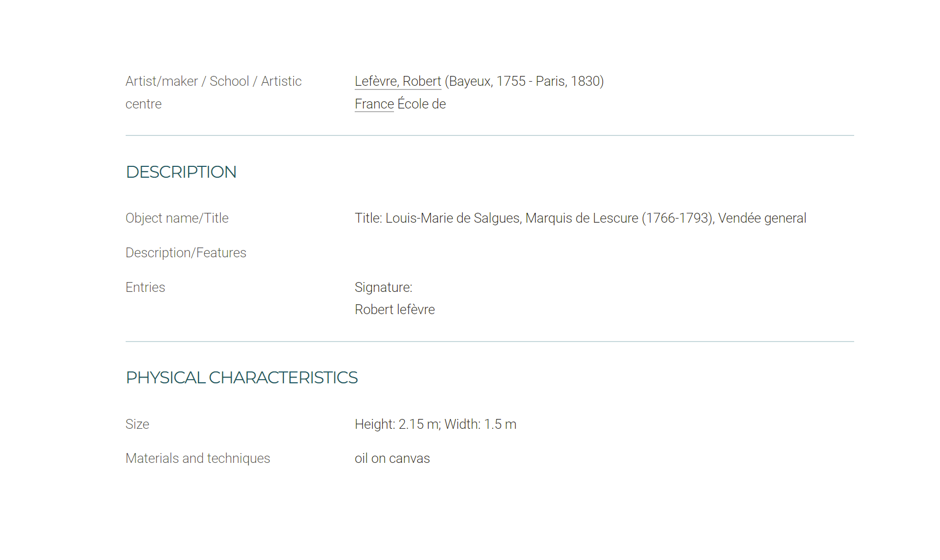Click the oil on canvas value
Viewport: 940px width, 560px height.
[392, 458]
